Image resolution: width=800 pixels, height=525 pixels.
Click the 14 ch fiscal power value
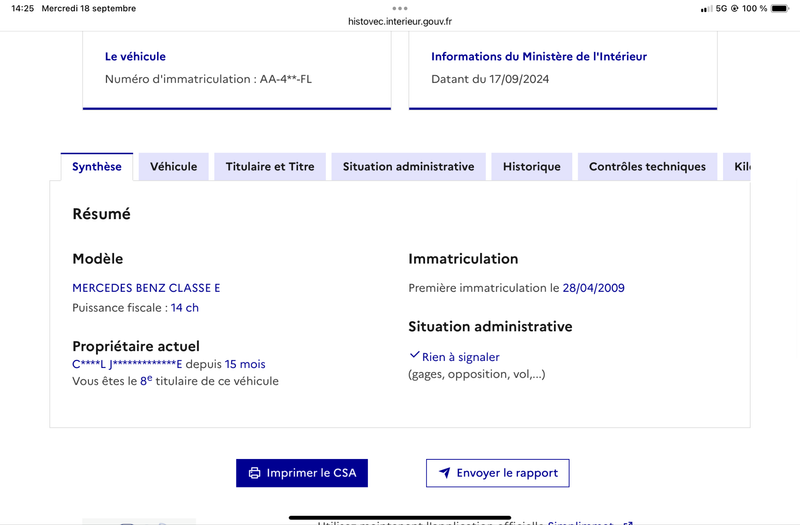pos(185,308)
